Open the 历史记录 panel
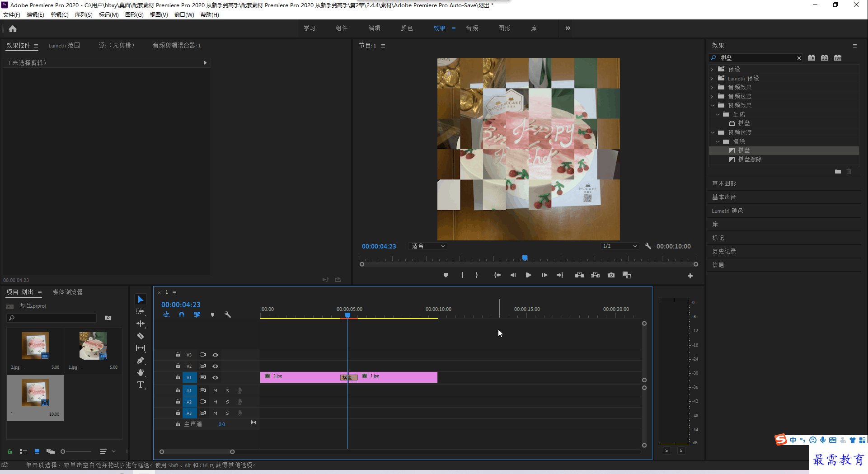 (724, 251)
